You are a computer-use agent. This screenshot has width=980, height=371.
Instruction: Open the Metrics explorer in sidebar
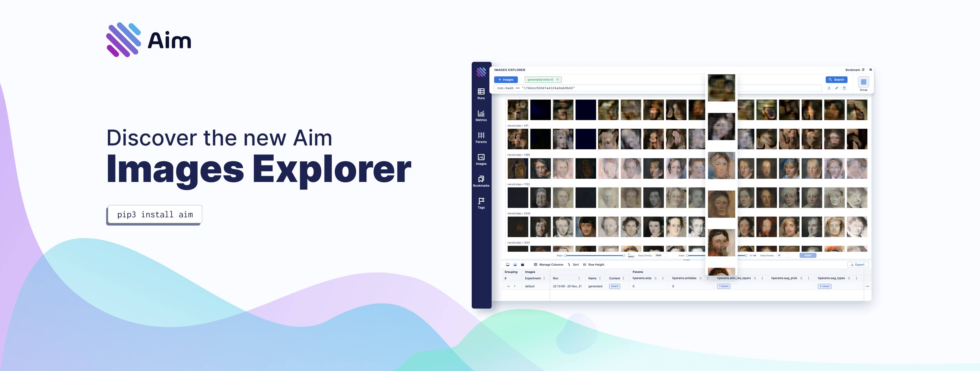[481, 115]
